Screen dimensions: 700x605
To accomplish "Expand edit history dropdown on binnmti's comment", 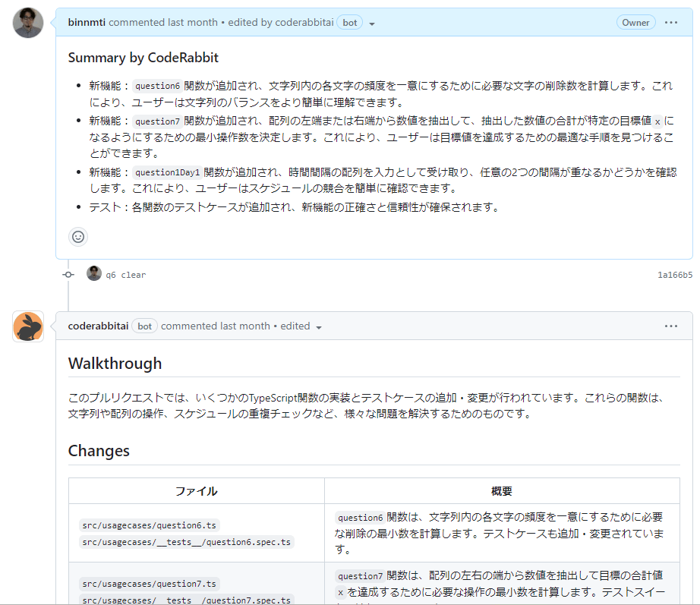I will (x=372, y=24).
